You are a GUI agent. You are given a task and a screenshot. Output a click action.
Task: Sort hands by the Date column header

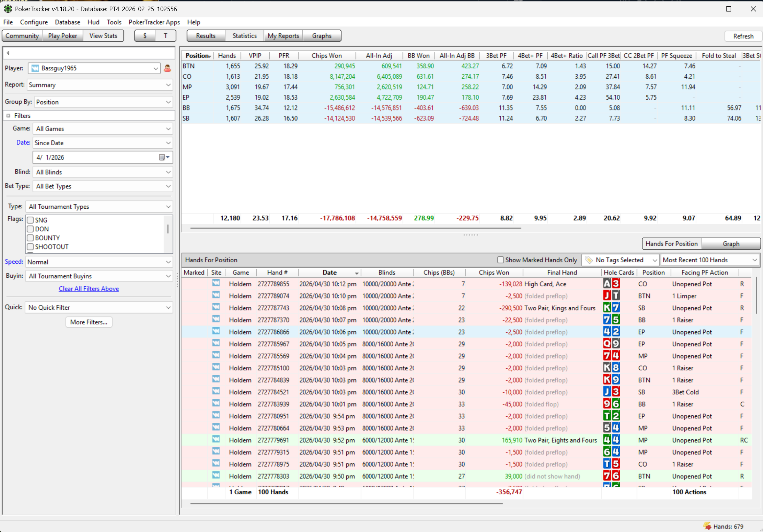(x=330, y=272)
